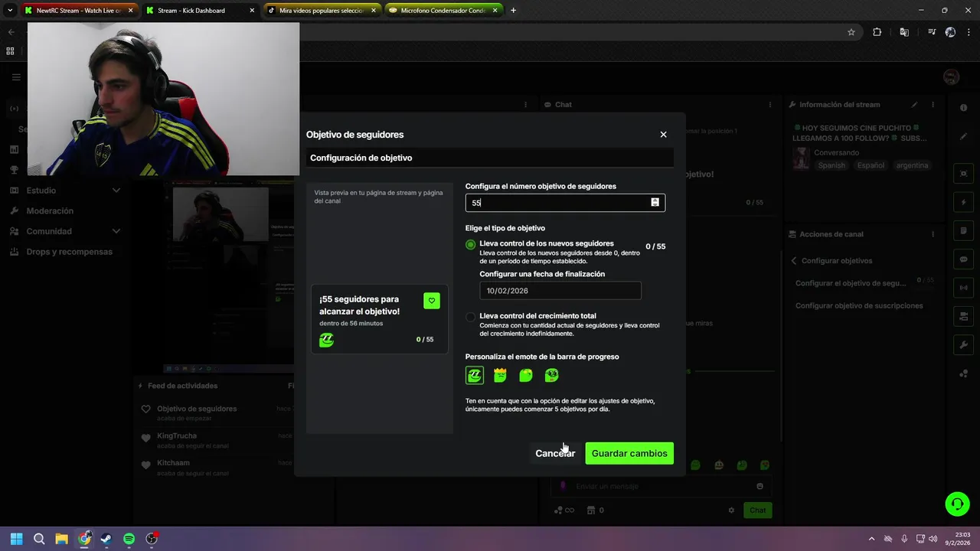Click the wrench icon in right toolbar
Screen dimensions: 980x551
(963, 345)
